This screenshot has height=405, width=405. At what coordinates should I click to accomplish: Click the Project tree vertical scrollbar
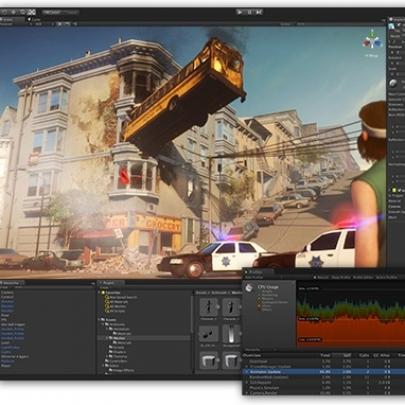click(x=192, y=315)
